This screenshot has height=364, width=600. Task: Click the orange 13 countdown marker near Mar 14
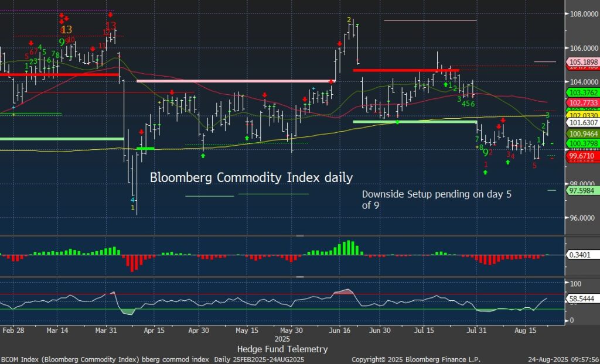point(66,29)
